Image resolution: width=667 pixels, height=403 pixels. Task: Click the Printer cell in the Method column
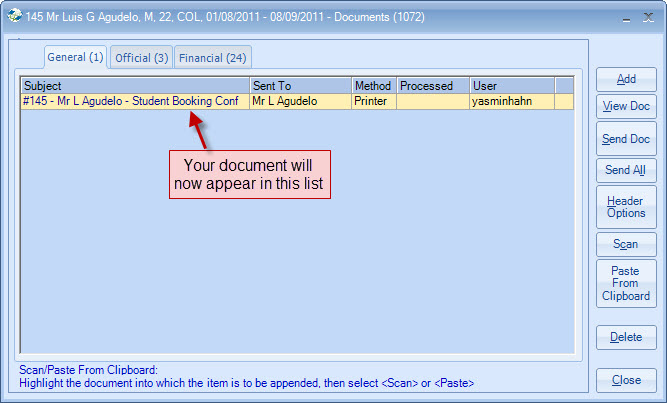pos(373,101)
